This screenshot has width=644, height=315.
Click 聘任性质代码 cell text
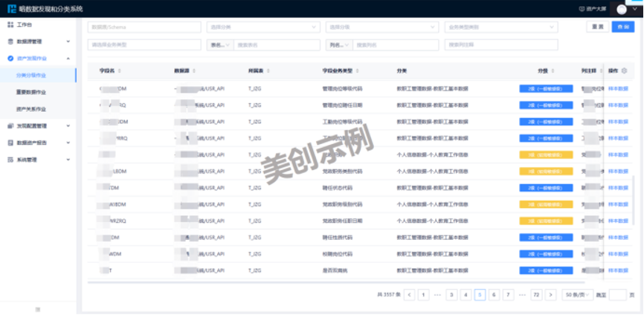click(x=337, y=238)
